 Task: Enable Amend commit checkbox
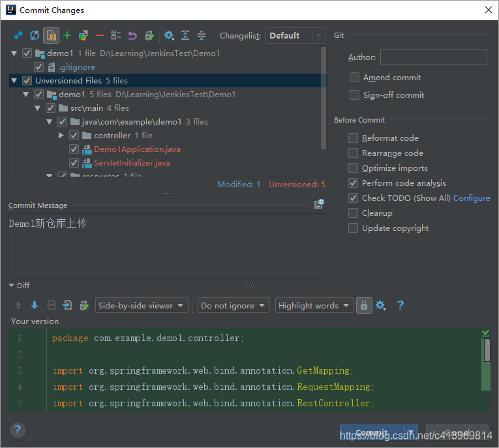coord(354,78)
